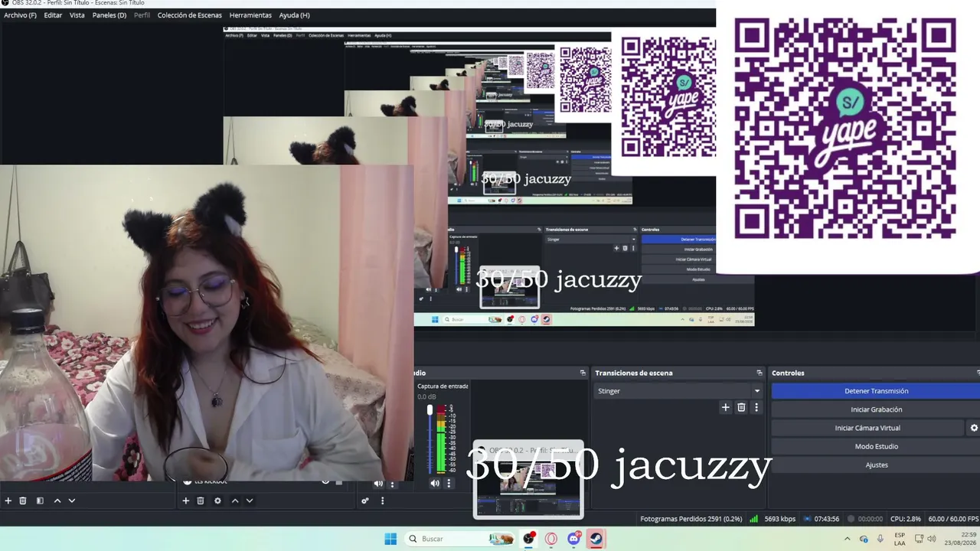The width and height of the screenshot is (980, 551).
Task: Undock the audio mixer panel
Action: (583, 373)
